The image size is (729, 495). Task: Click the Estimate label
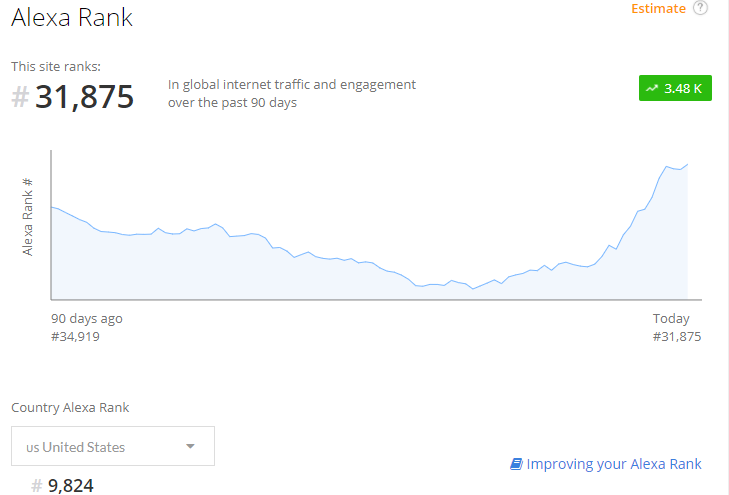click(x=658, y=9)
